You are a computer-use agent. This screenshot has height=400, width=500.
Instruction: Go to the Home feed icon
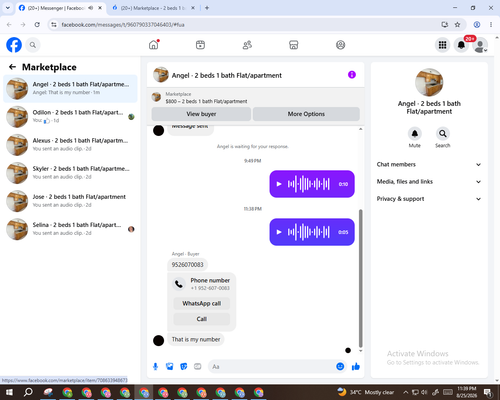[154, 45]
